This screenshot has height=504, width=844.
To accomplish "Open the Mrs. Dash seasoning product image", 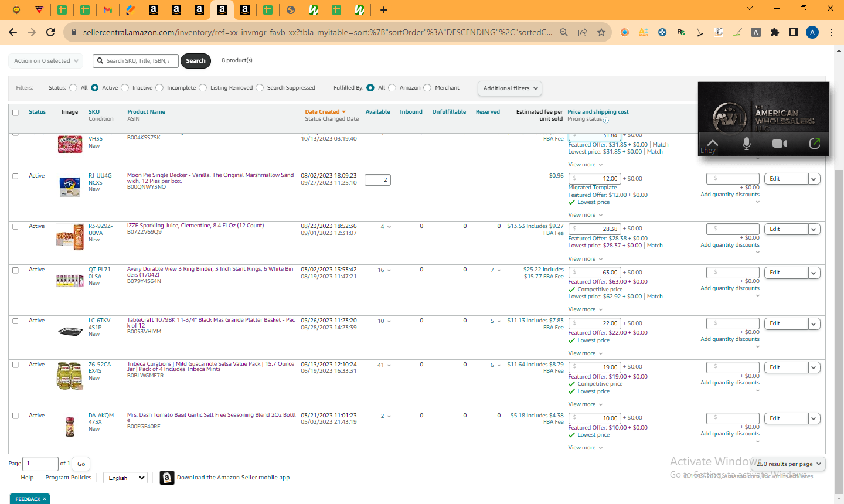I will (70, 427).
